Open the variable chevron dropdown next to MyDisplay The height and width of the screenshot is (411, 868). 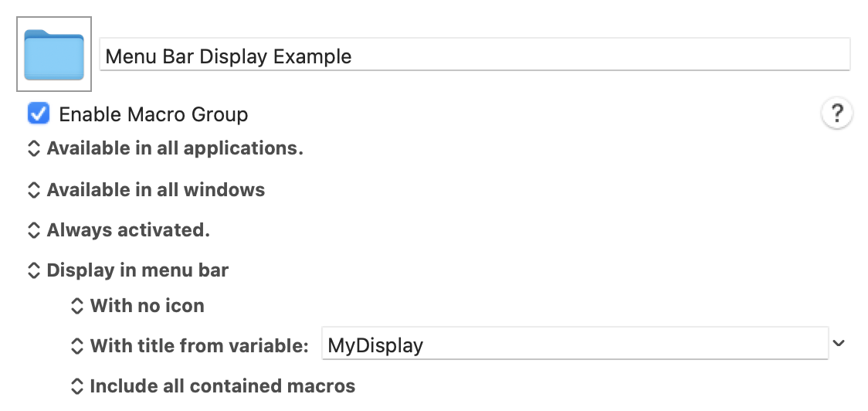pos(839,344)
